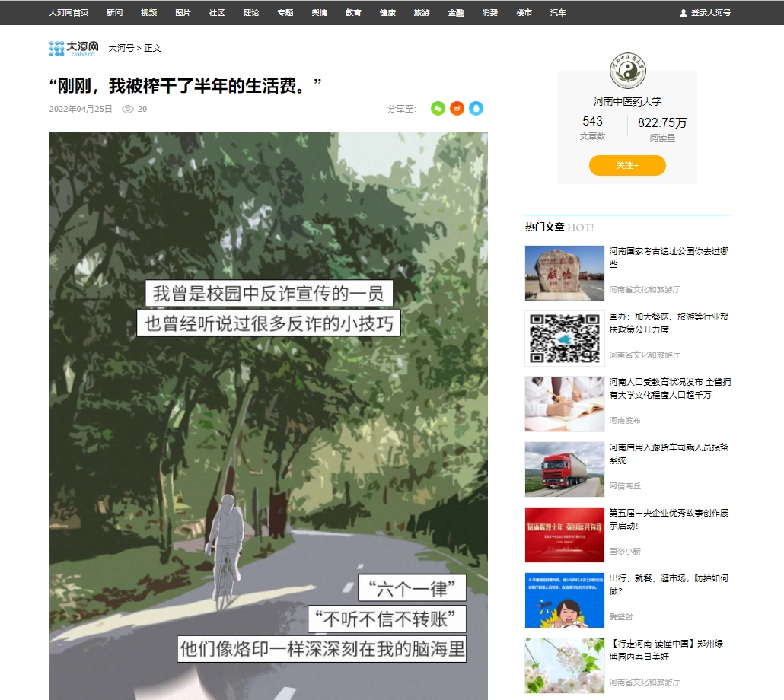Share article to QQ
The image size is (784, 700).
tap(476, 109)
